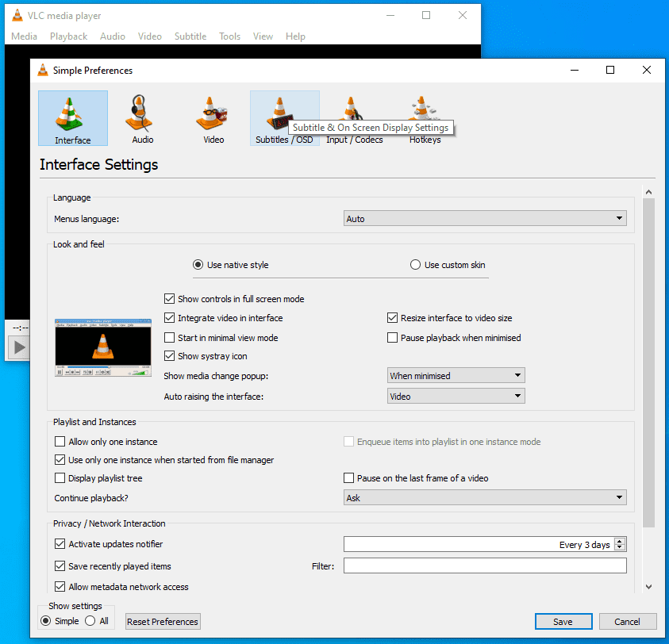Open the Continue playback dropdown
669x644 pixels.
pyautogui.click(x=485, y=497)
